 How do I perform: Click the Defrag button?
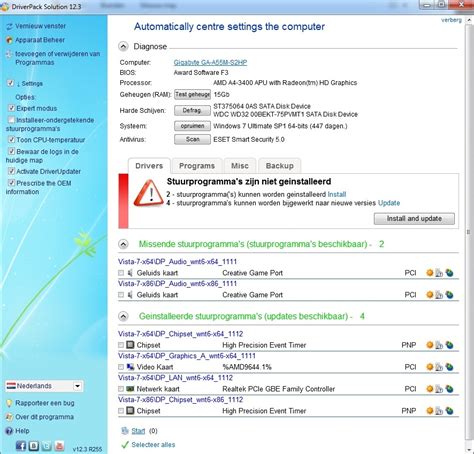tap(192, 110)
